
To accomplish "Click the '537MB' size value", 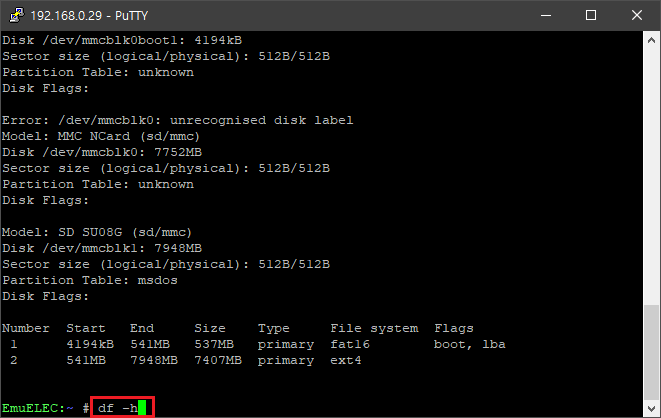I will click(x=214, y=345).
